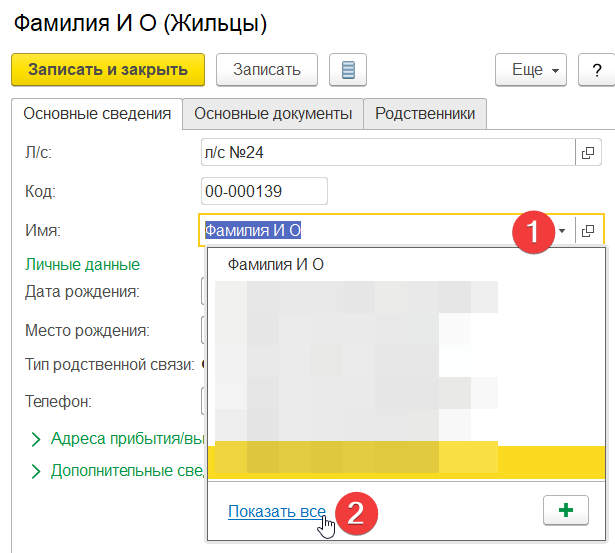Click the Место рождения label
Screen dimensions: 615x553
(x=87, y=331)
